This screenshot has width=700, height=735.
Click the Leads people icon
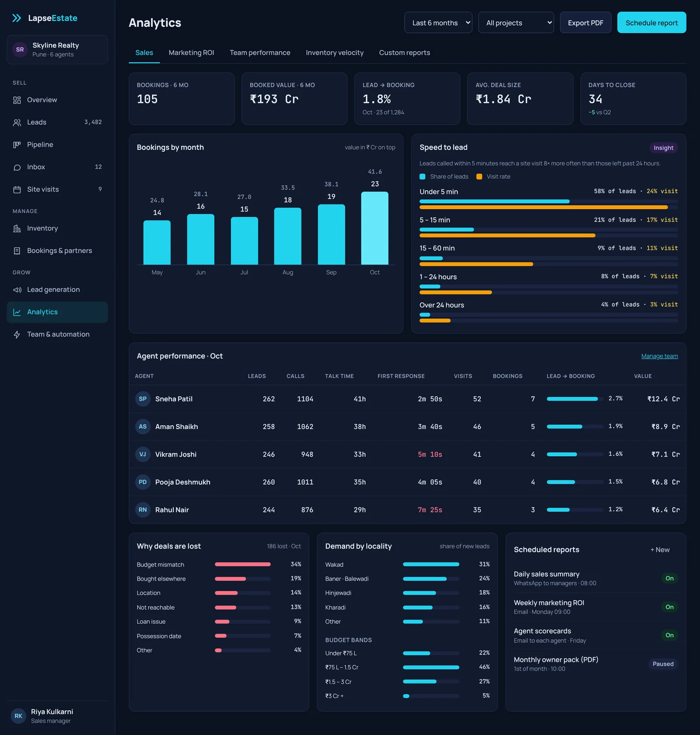pyautogui.click(x=17, y=123)
